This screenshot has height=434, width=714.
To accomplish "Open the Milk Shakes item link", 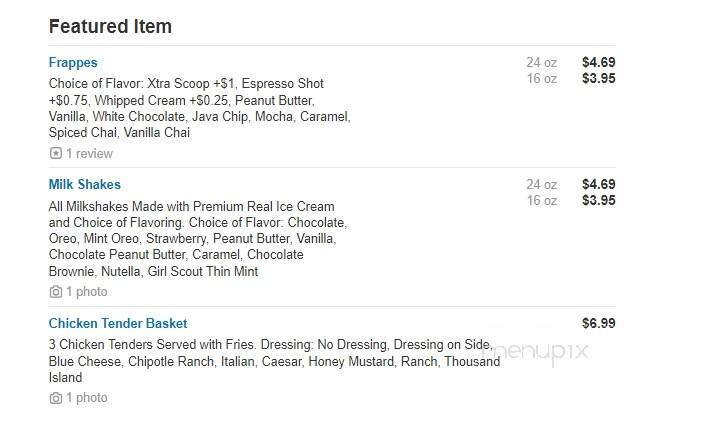I will (x=85, y=184).
